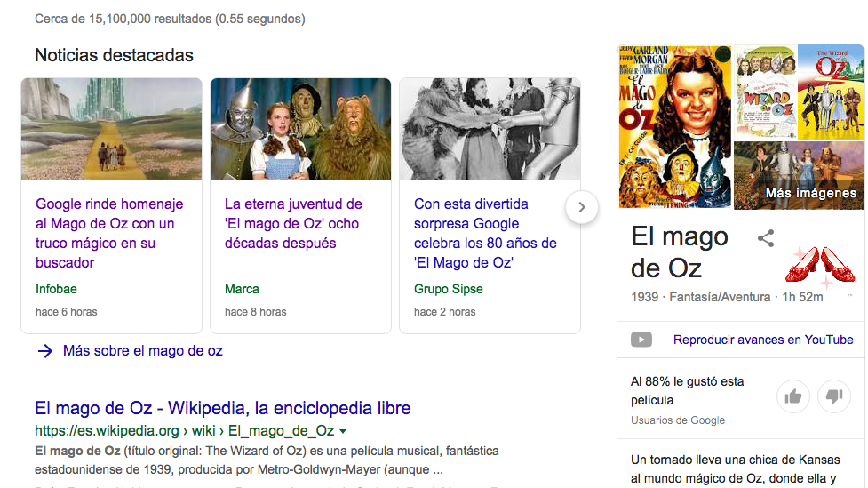The height and width of the screenshot is (488, 868).
Task: Click the wikipedia.org breadcrumb URL
Action: click(184, 431)
